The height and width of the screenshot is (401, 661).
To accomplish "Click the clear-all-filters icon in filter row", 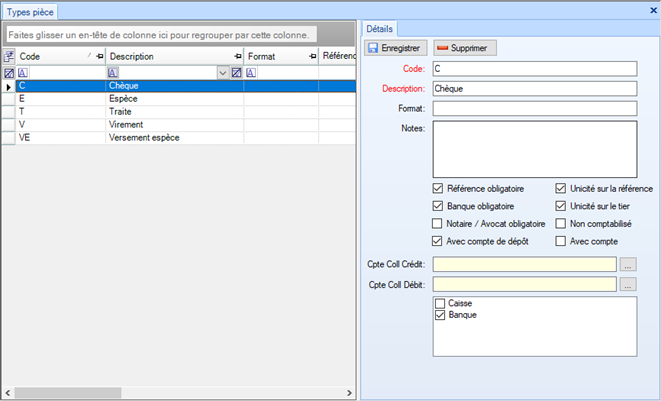I will pos(9,73).
